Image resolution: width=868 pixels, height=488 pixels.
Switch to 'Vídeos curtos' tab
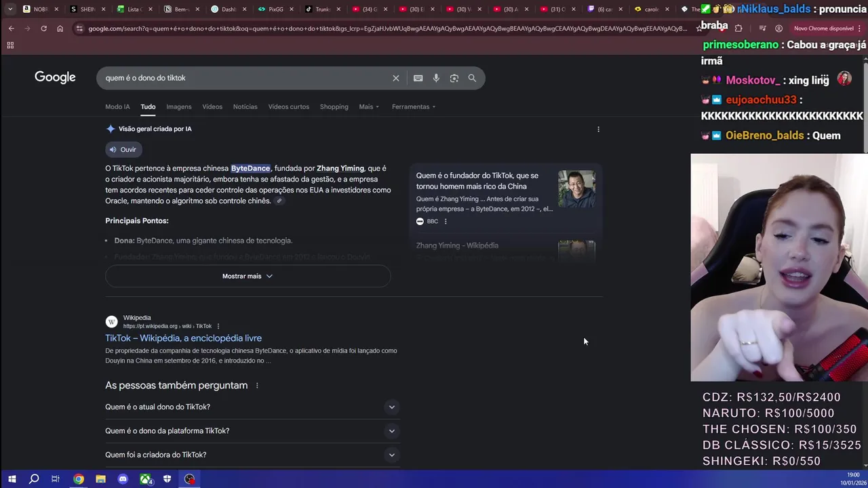[x=288, y=106]
